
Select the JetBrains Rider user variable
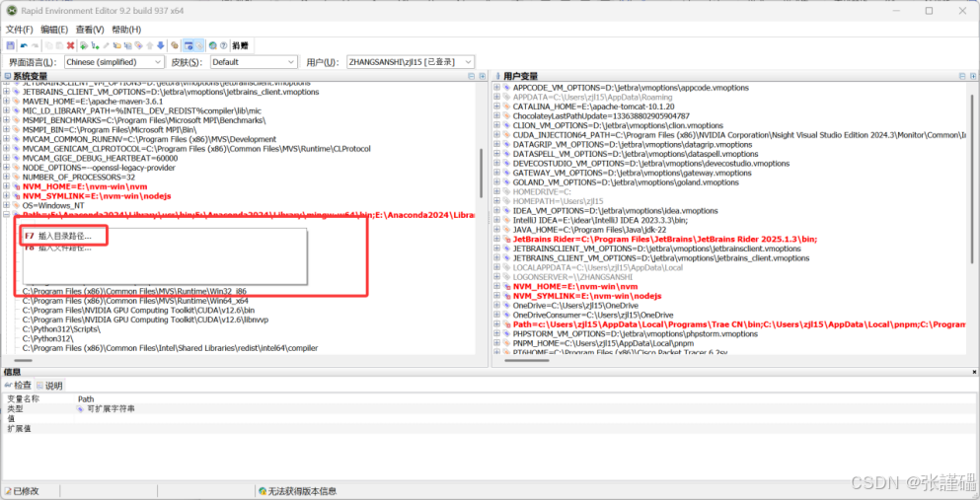pyautogui.click(x=665, y=239)
